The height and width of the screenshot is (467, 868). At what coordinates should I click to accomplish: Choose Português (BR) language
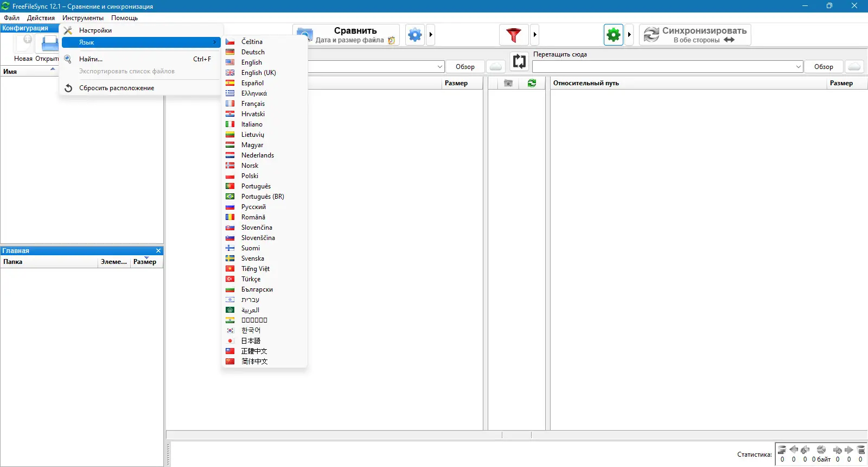264,197
